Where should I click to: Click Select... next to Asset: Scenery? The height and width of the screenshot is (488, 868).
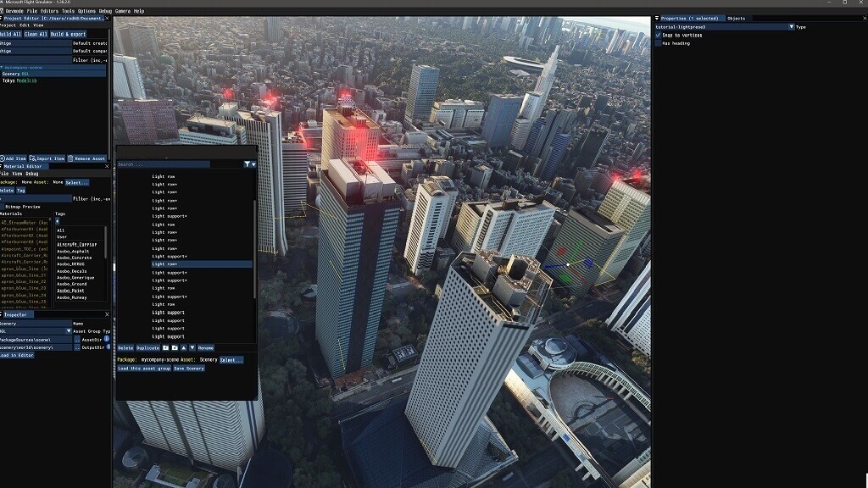231,360
